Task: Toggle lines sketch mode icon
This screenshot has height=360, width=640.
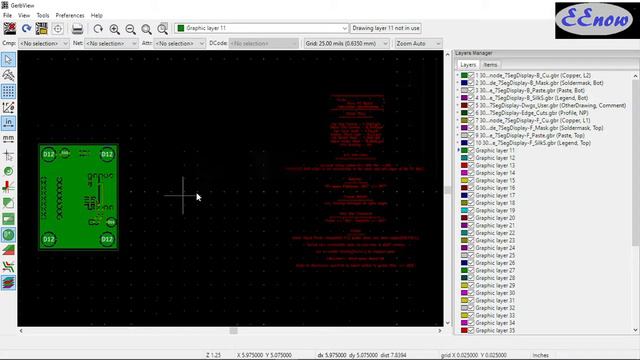Action: click(x=8, y=187)
